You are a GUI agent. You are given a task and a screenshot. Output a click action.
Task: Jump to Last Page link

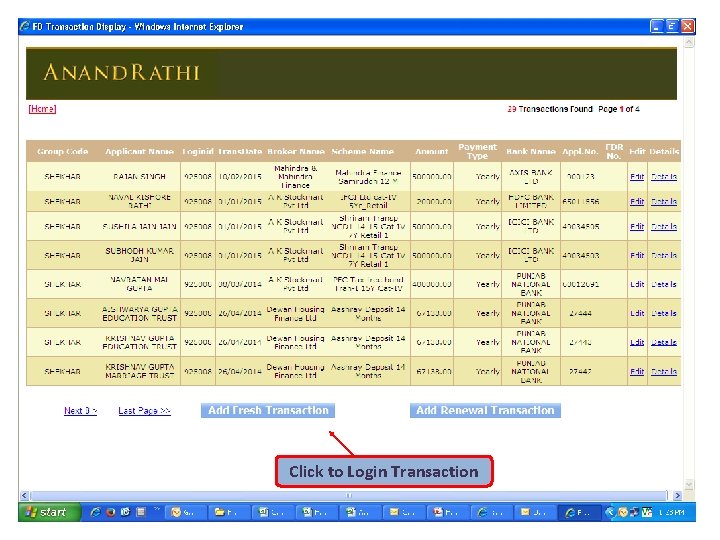(144, 411)
